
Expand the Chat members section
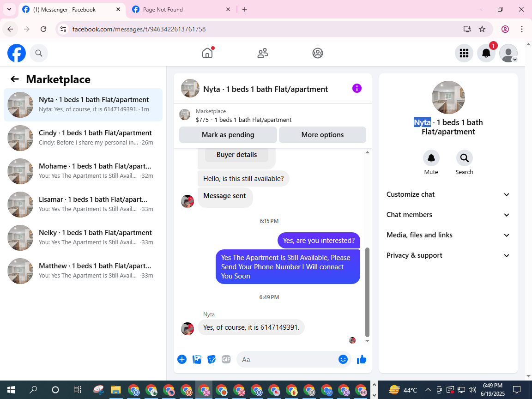coord(448,215)
